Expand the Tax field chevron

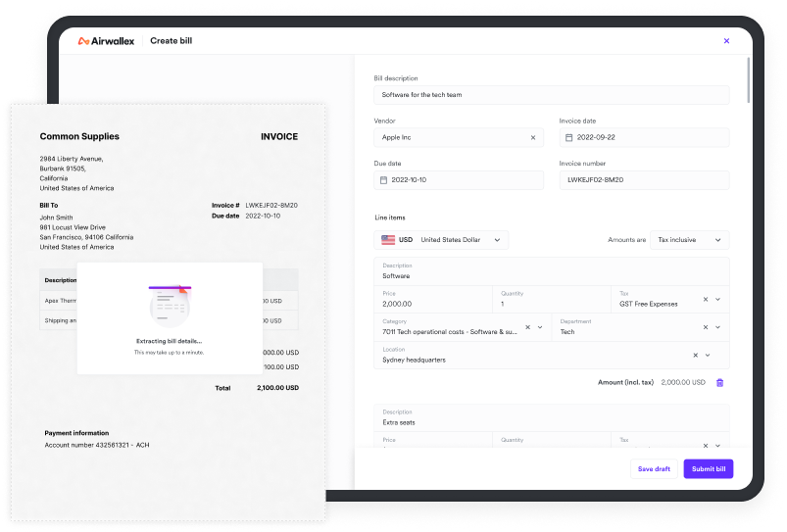click(718, 299)
